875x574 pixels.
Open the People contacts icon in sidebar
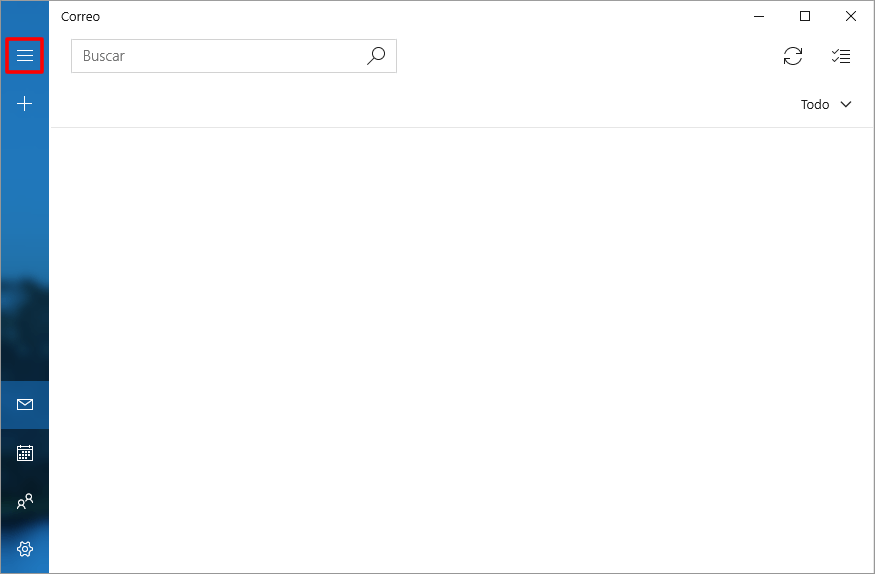point(25,501)
